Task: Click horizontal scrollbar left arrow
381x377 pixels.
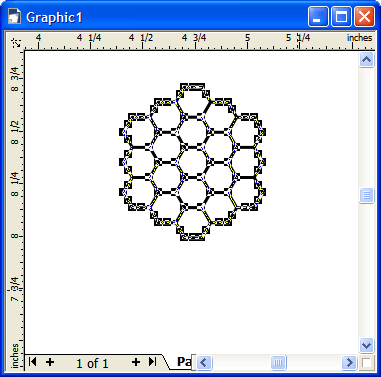Action: (204, 362)
